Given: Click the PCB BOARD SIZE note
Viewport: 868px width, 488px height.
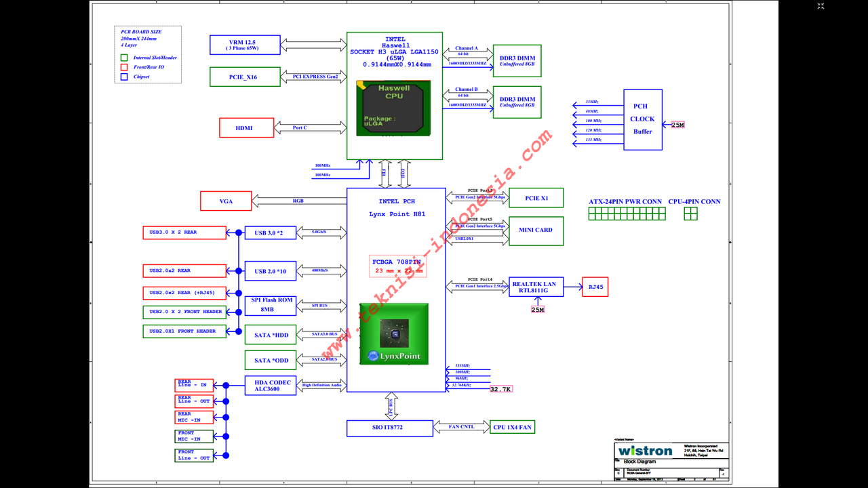Looking at the screenshot, I should tap(140, 38).
